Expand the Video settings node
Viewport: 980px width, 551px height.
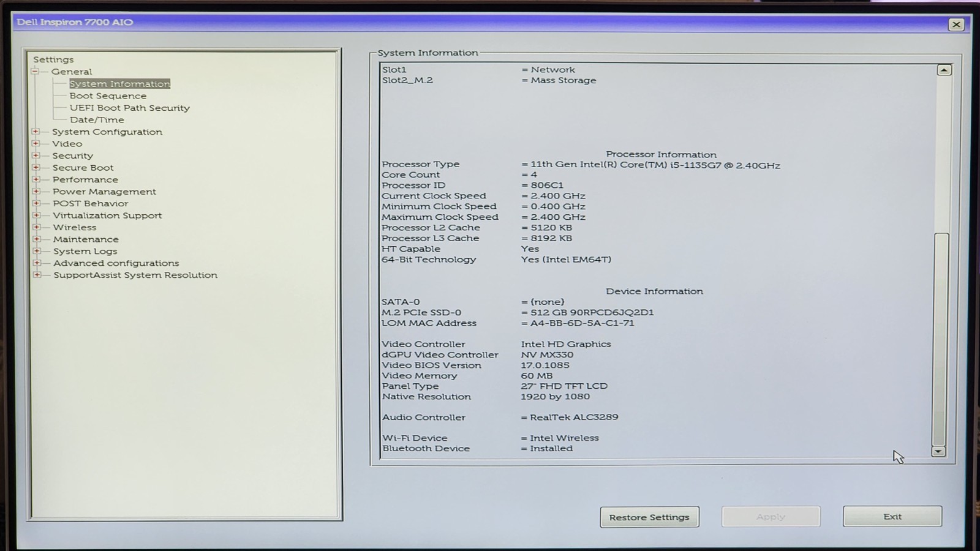36,143
